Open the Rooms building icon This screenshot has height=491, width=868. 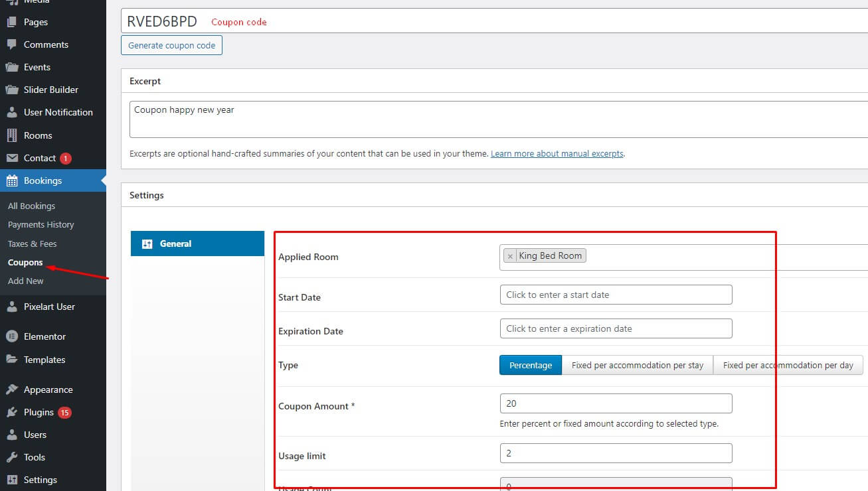click(x=12, y=135)
